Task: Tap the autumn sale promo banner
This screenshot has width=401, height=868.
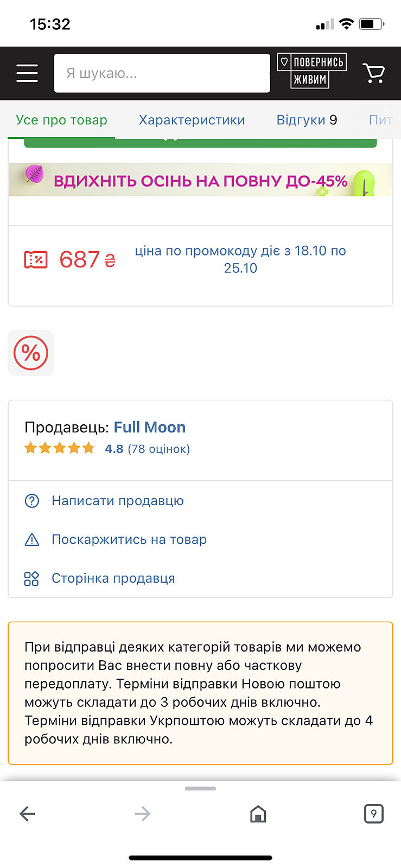Action: point(200,180)
